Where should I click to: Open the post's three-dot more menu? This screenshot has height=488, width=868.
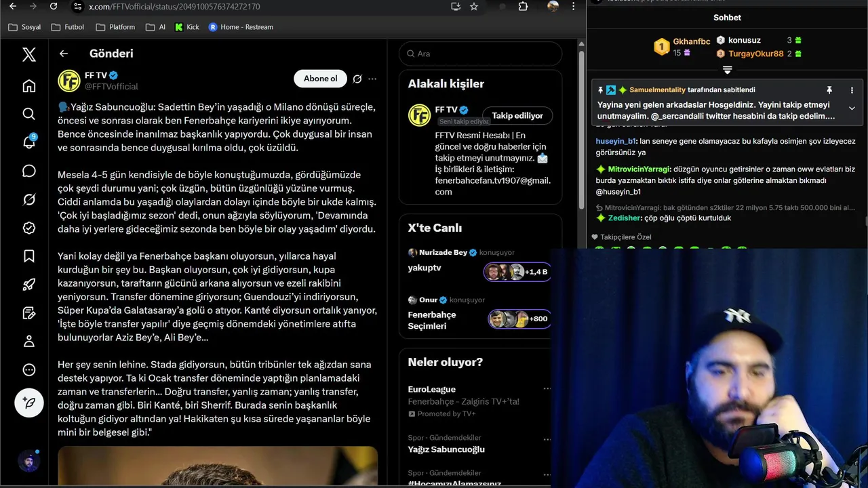372,79
